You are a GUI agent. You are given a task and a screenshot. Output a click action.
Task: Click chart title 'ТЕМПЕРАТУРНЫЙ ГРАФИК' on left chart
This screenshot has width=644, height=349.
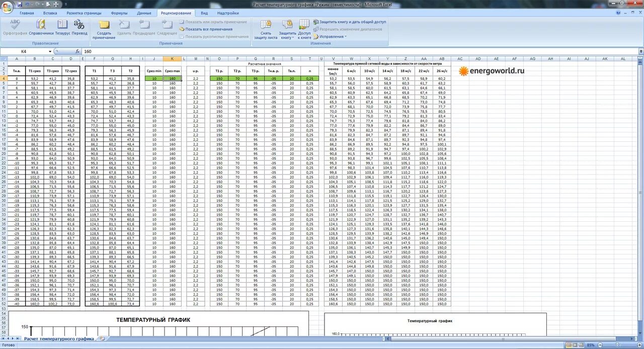click(153, 319)
